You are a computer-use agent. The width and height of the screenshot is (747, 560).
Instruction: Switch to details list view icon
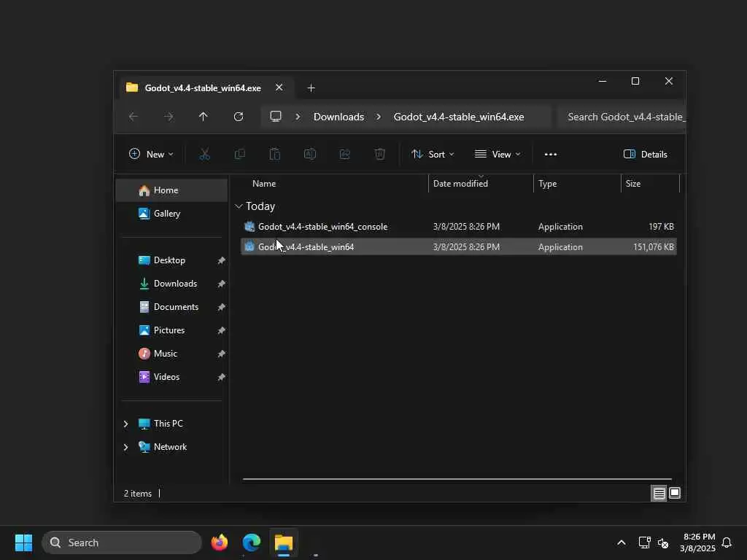pos(659,494)
